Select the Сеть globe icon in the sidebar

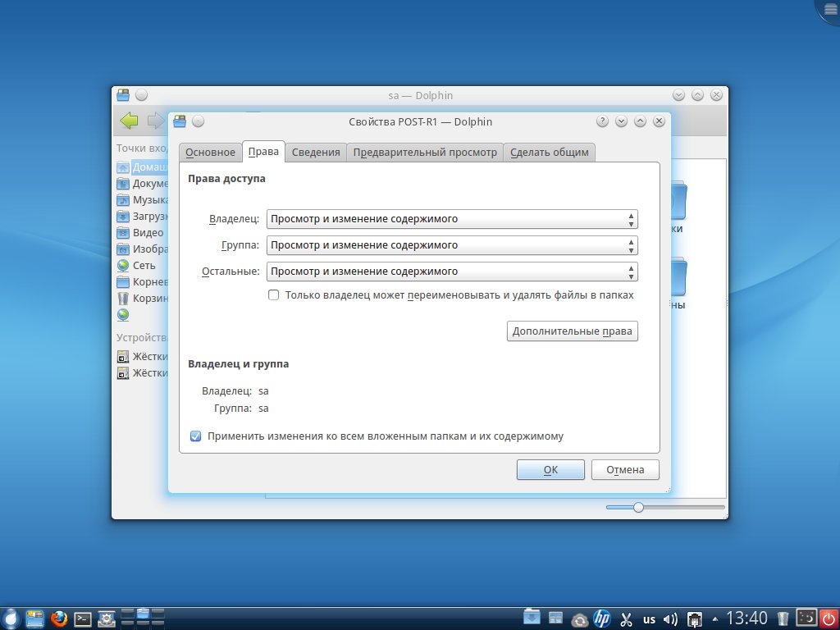pos(123,266)
